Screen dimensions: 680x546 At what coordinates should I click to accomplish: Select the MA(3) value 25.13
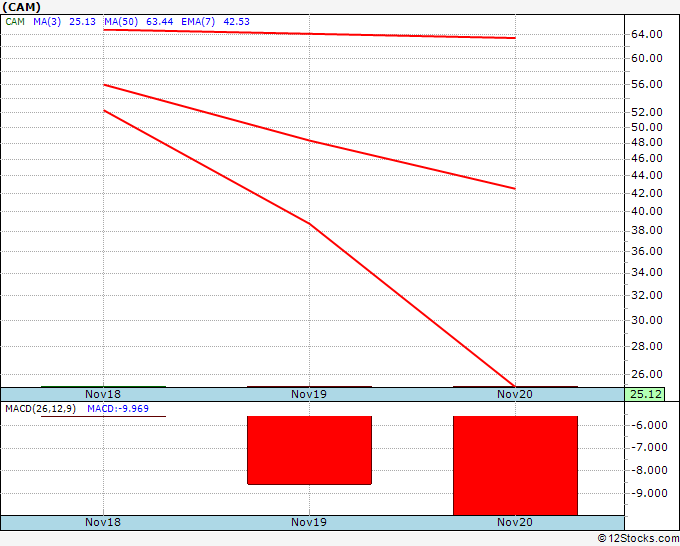coord(82,22)
